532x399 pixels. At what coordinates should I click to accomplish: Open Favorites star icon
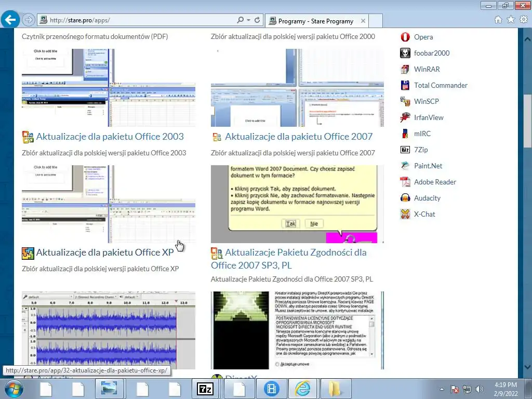511,20
